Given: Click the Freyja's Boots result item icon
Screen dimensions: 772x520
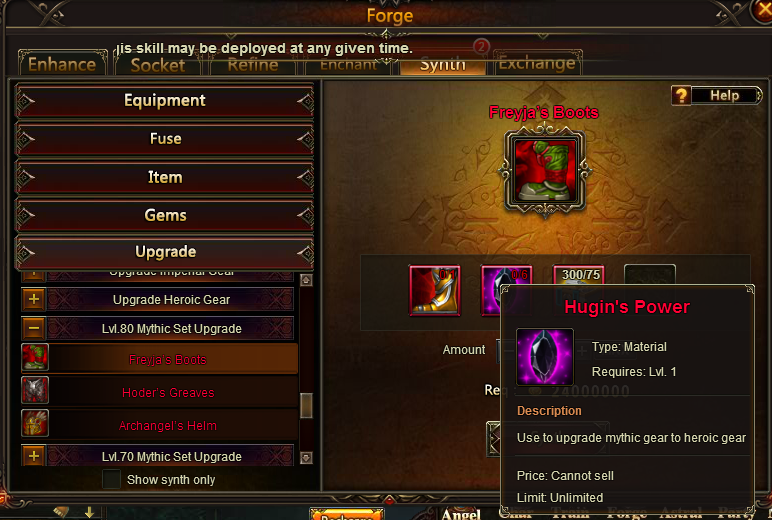Looking at the screenshot, I should click(x=545, y=170).
